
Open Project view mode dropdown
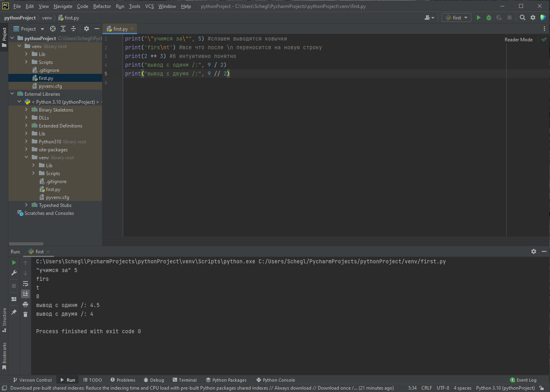(29, 28)
